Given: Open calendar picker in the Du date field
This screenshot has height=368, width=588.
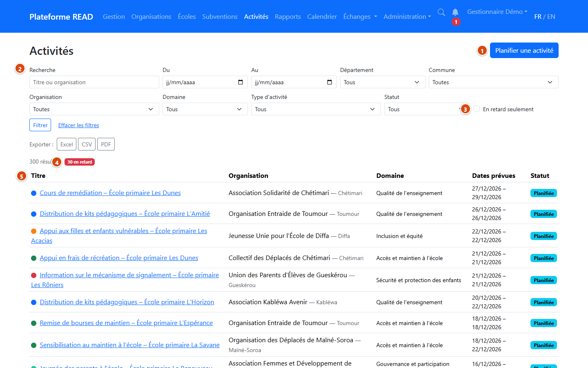Looking at the screenshot, I should [241, 82].
